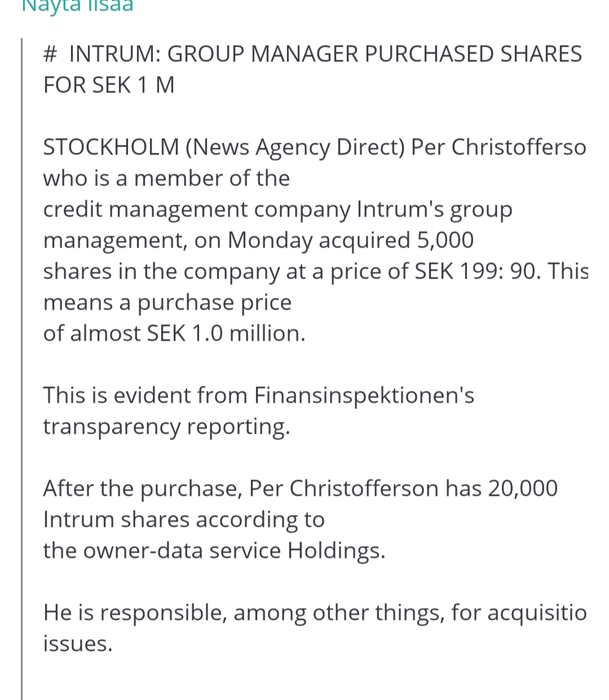This screenshot has height=700, width=609.
Task: Click the line "Intrum shares according to"
Action: pos(184,520)
